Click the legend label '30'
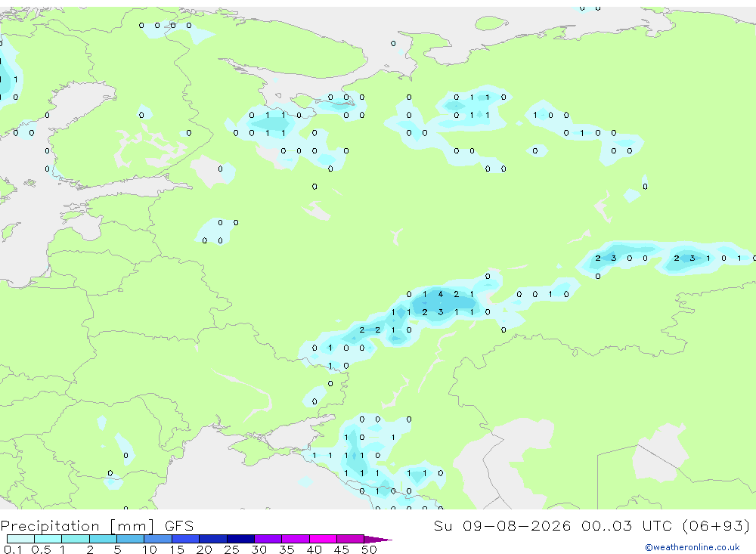The image size is (756, 554). click(259, 549)
